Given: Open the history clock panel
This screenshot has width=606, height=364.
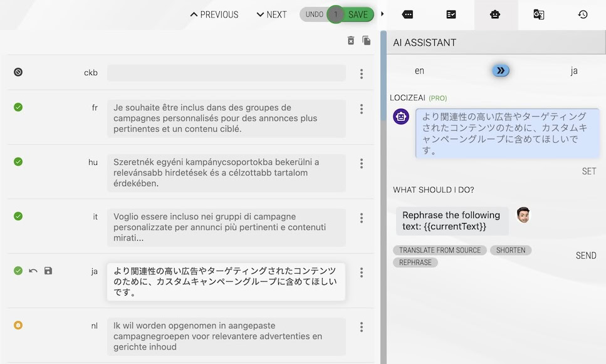Looking at the screenshot, I should coord(582,14).
